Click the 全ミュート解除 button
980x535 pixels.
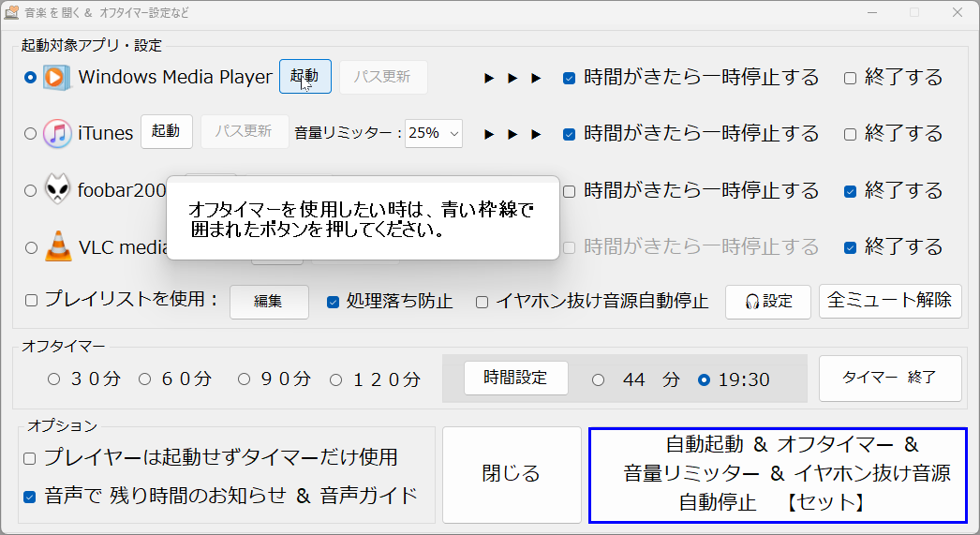890,302
